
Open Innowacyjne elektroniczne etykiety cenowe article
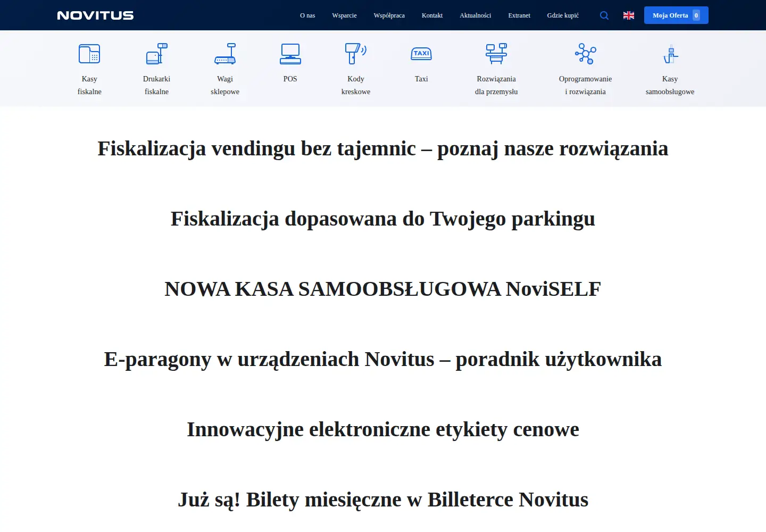point(383,430)
